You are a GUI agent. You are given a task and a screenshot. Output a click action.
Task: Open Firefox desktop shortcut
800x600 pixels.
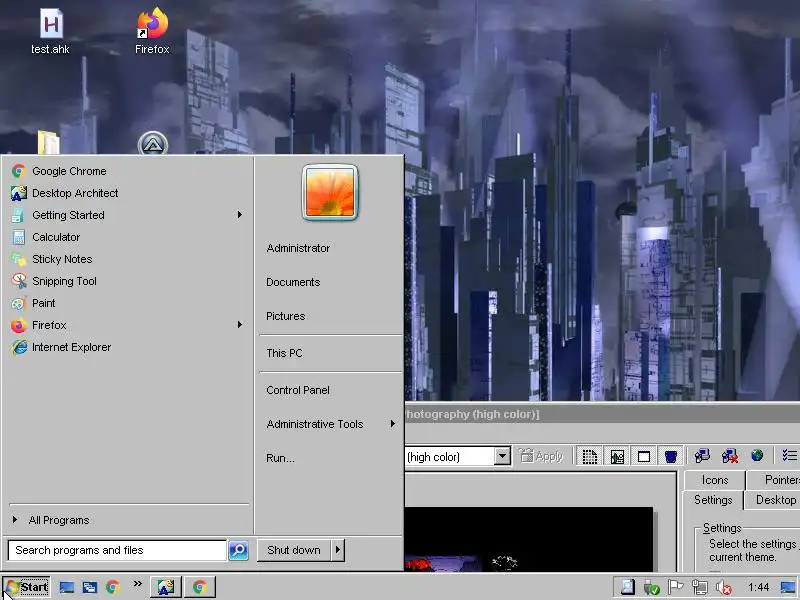click(x=152, y=31)
